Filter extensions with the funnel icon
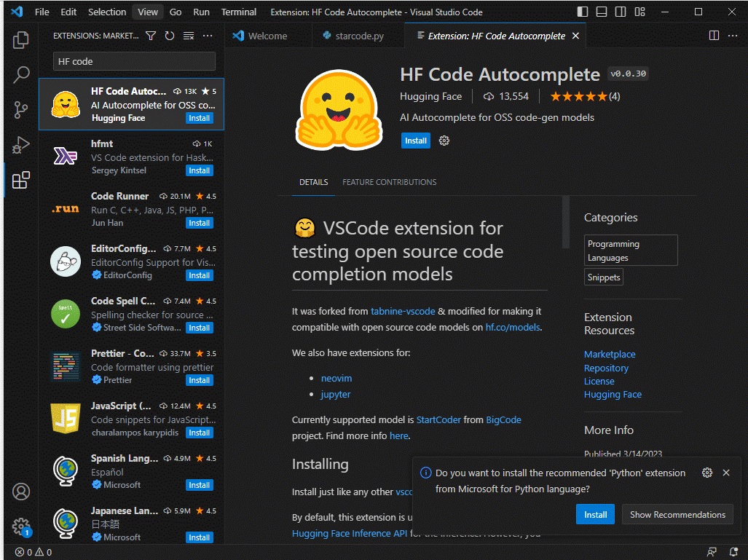This screenshot has width=748, height=560. (x=151, y=36)
